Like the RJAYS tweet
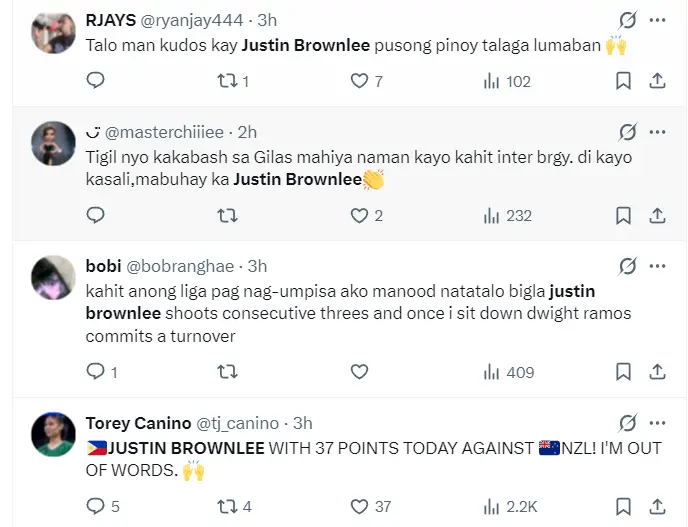The height and width of the screenshot is (527, 688). click(359, 81)
